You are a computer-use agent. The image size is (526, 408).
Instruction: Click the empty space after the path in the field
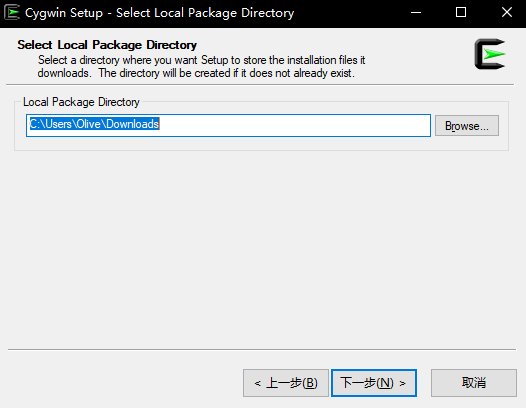295,125
